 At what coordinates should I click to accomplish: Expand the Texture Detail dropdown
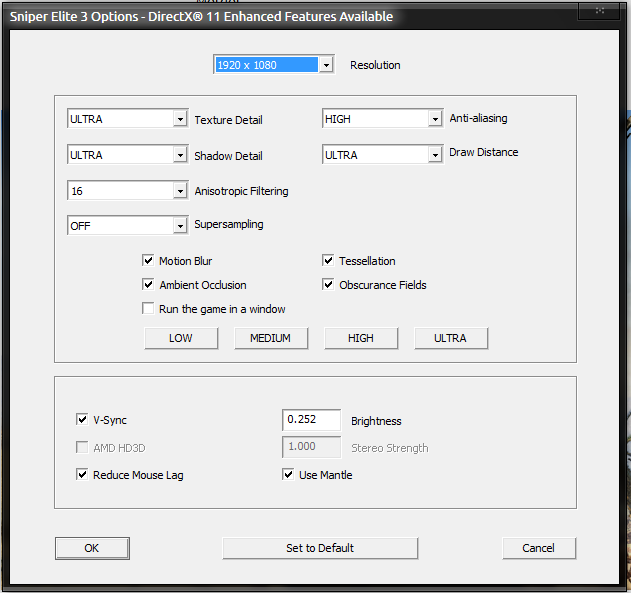point(128,119)
